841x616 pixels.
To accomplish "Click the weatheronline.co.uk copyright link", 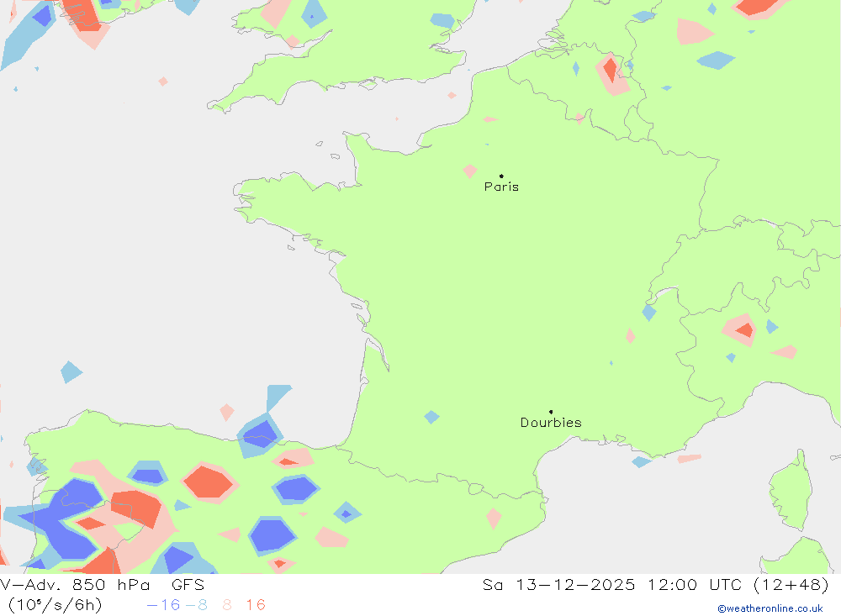I will [x=770, y=608].
